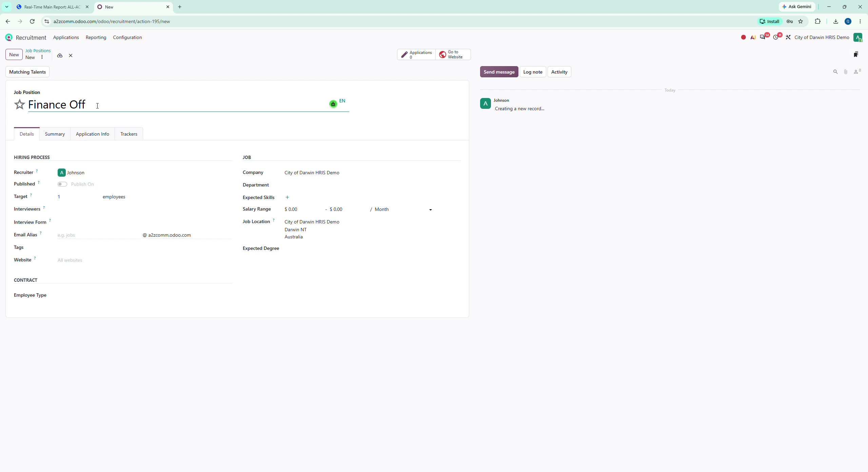Discard changes with the X icon
868x472 pixels.
(71, 56)
